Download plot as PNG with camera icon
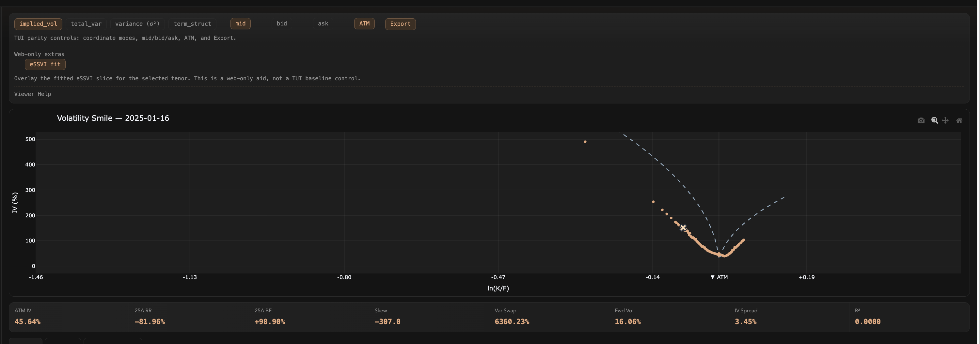 [921, 121]
